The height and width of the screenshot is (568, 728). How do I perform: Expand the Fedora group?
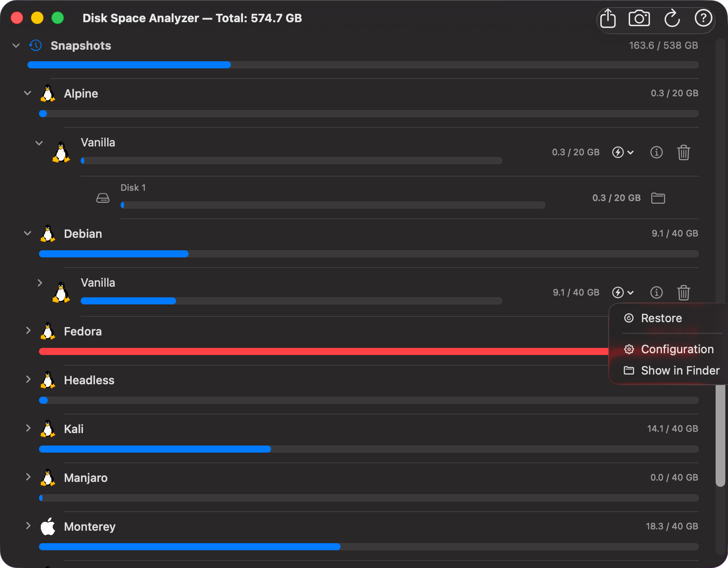[x=28, y=331]
